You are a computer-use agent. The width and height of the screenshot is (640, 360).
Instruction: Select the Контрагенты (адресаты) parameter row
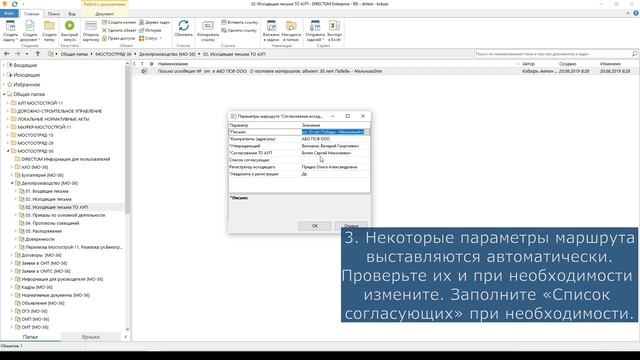point(299,139)
